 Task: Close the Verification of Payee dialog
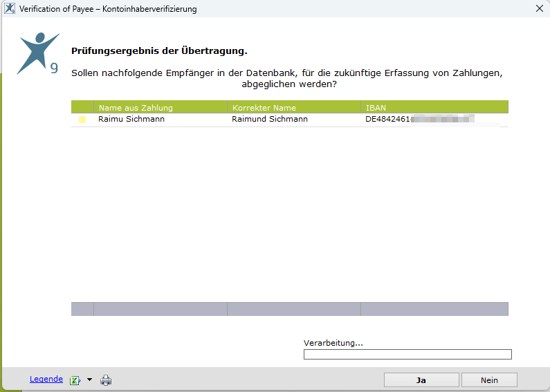539,9
